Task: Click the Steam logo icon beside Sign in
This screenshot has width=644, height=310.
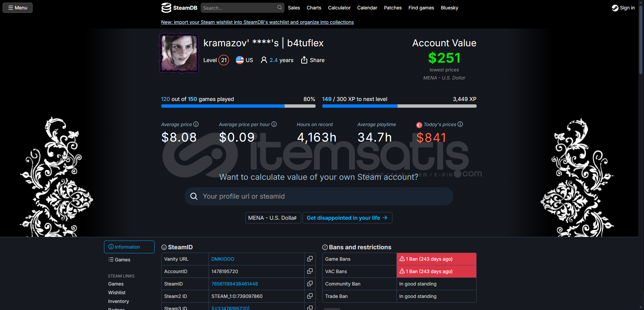Action: [x=615, y=8]
